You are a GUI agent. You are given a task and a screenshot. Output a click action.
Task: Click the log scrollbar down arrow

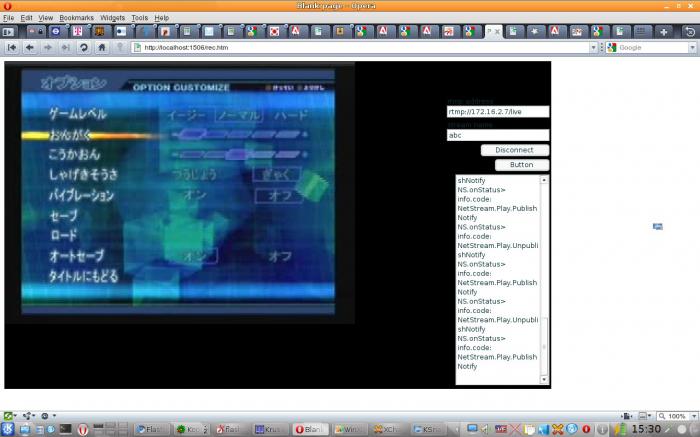click(x=544, y=380)
